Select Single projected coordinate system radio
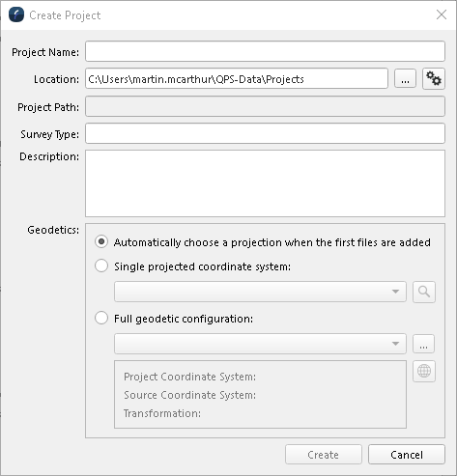The image size is (457, 476). click(x=101, y=266)
